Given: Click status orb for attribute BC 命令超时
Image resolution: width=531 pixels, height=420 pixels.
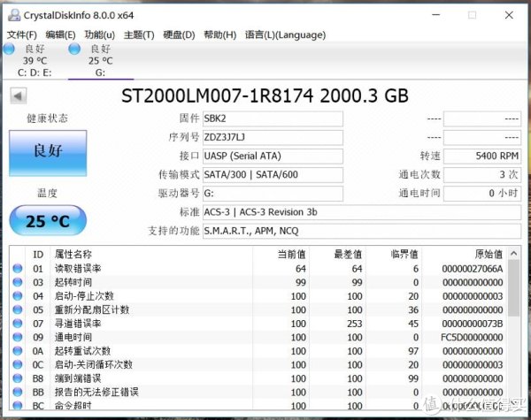Looking at the screenshot, I should [x=18, y=405].
